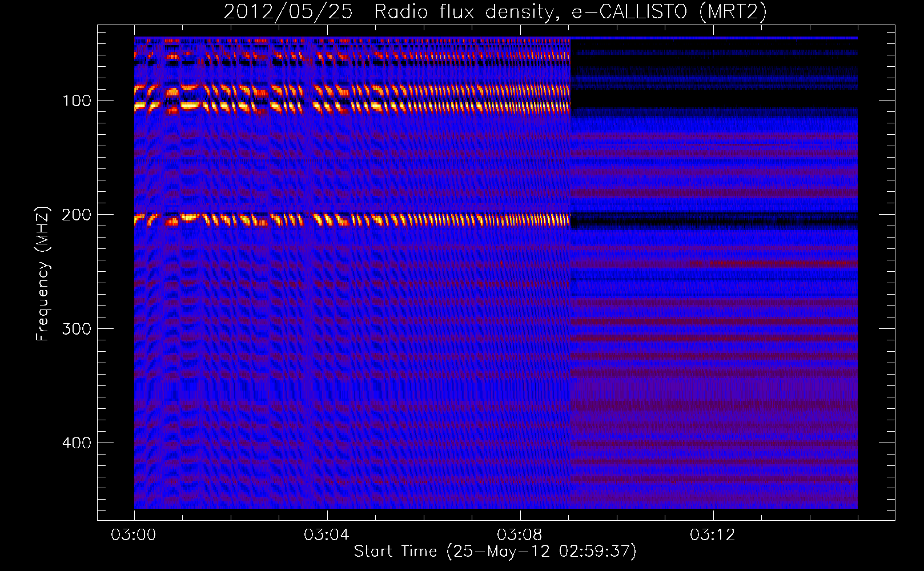Viewport: 924px width, 571px height.
Task: Click the frequency tick label "400"
Action: pos(77,443)
